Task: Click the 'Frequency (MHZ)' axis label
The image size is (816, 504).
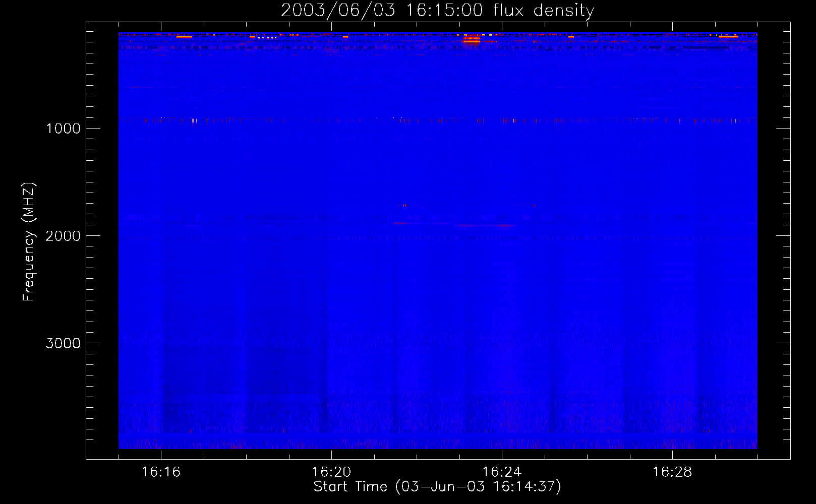Action: pyautogui.click(x=29, y=242)
